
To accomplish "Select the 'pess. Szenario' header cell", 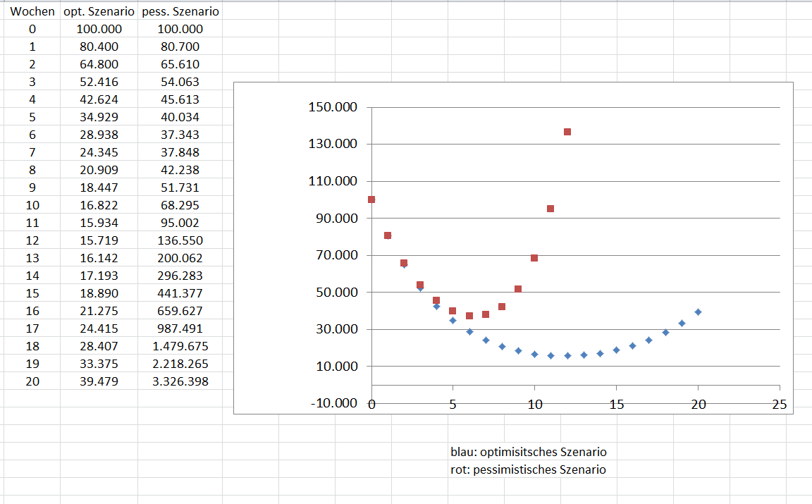I will coord(180,12).
